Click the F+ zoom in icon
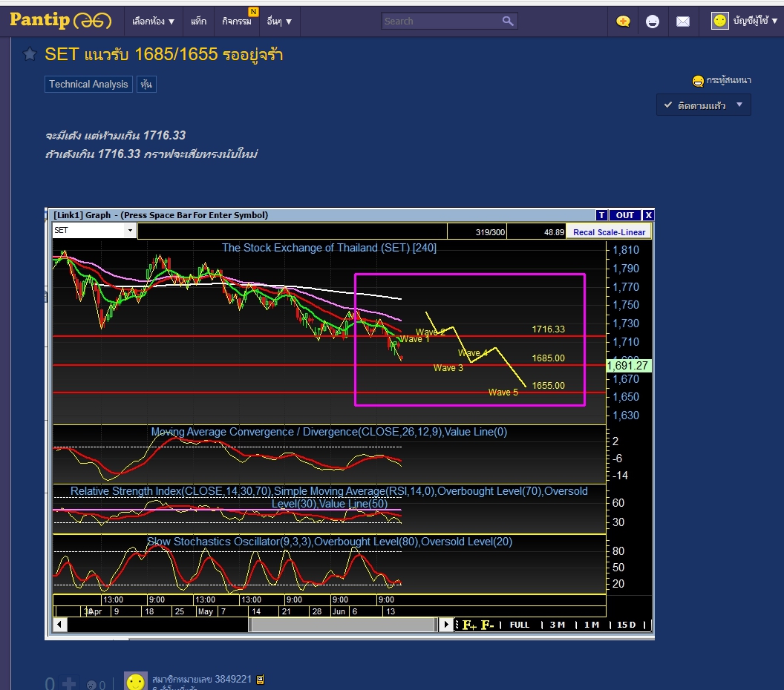784x690 pixels. [x=469, y=625]
